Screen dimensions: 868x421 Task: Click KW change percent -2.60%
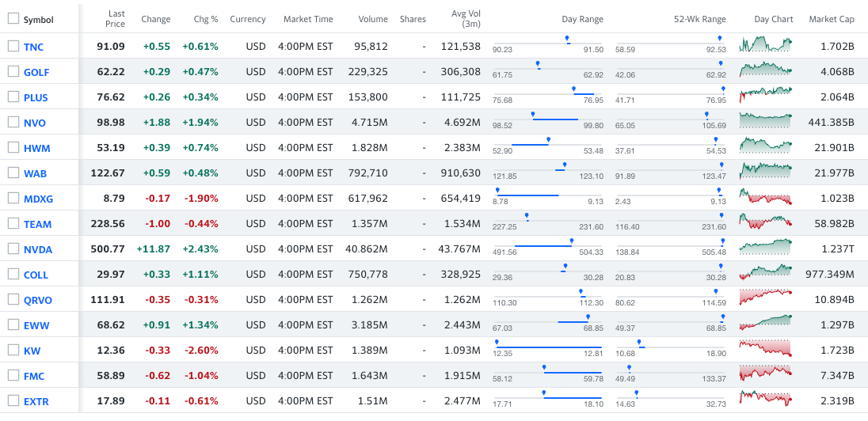tap(200, 351)
